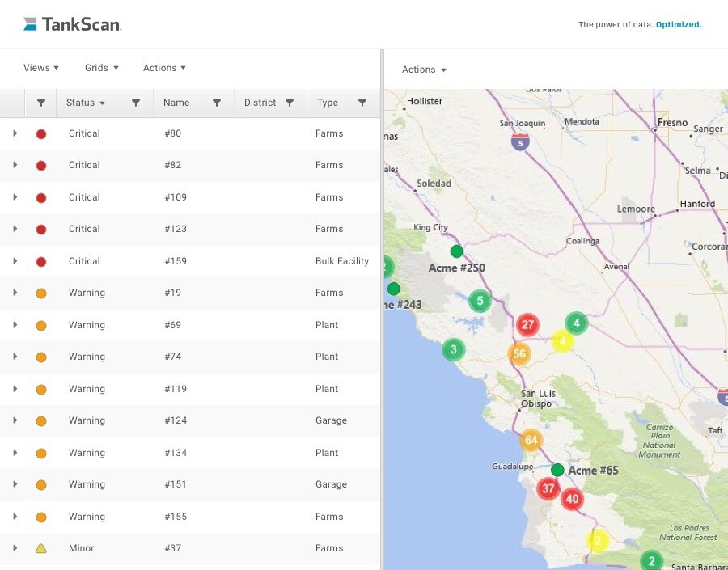
Task: Sort by the Status column header
Action: (x=85, y=103)
